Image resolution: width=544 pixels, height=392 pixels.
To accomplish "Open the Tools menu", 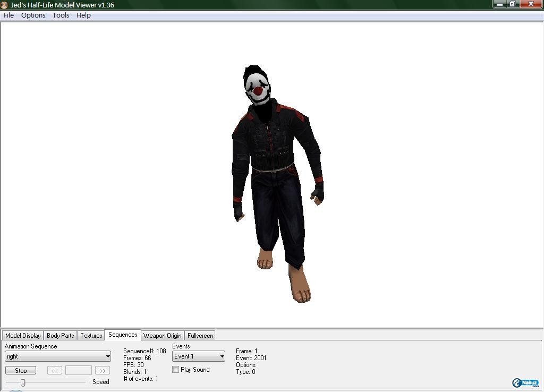I will [61, 15].
